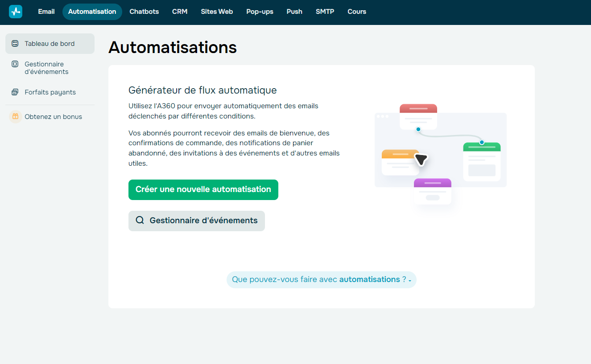The height and width of the screenshot is (364, 591).
Task: Select the Automatisation tab
Action: tap(92, 12)
